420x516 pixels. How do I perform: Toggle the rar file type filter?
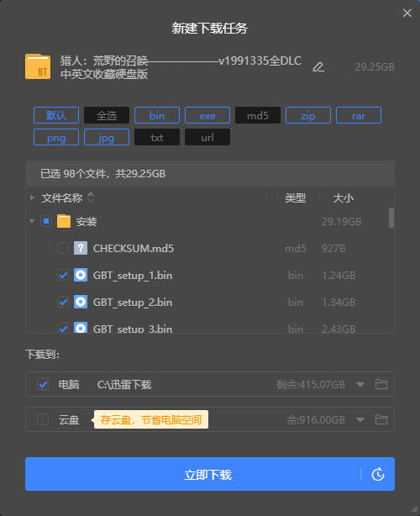(359, 115)
